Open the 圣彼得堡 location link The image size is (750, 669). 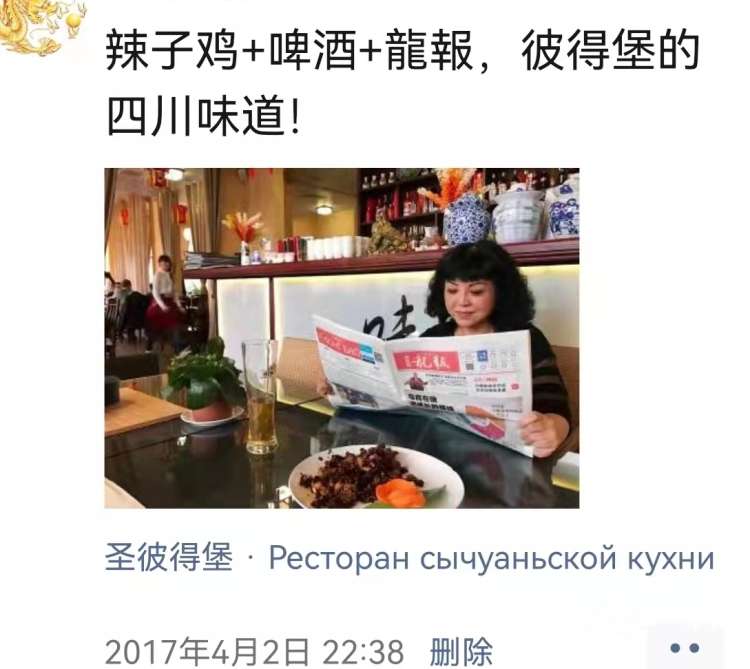[x=169, y=557]
